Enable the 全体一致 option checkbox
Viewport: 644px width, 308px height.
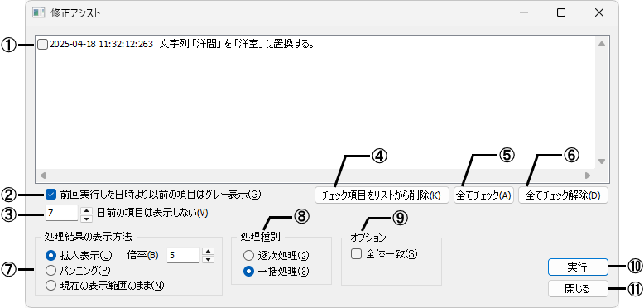[x=356, y=254]
